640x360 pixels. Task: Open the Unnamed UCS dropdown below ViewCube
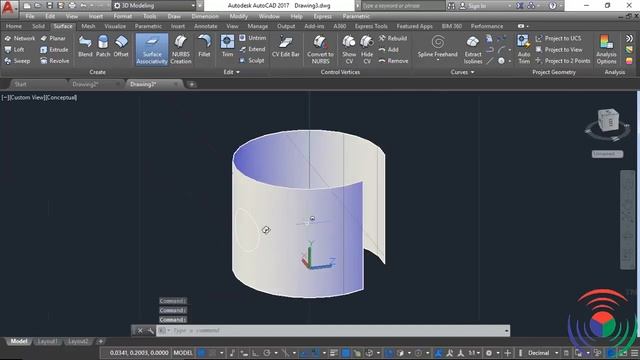(x=607, y=154)
